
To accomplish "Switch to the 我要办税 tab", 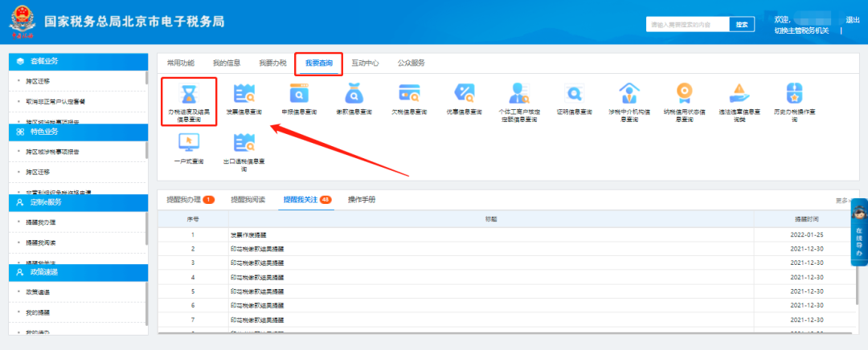I will pos(272,63).
